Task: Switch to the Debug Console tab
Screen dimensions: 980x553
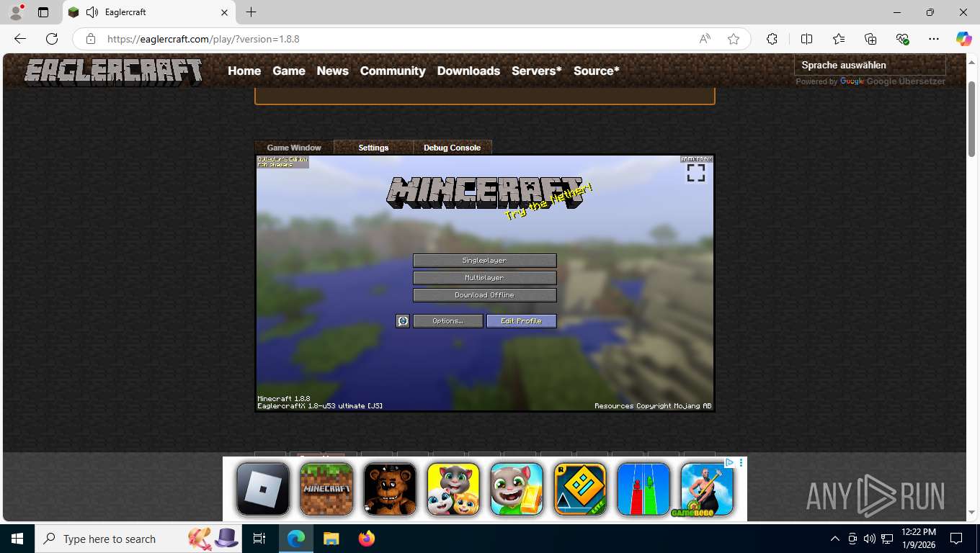Action: pyautogui.click(x=452, y=148)
